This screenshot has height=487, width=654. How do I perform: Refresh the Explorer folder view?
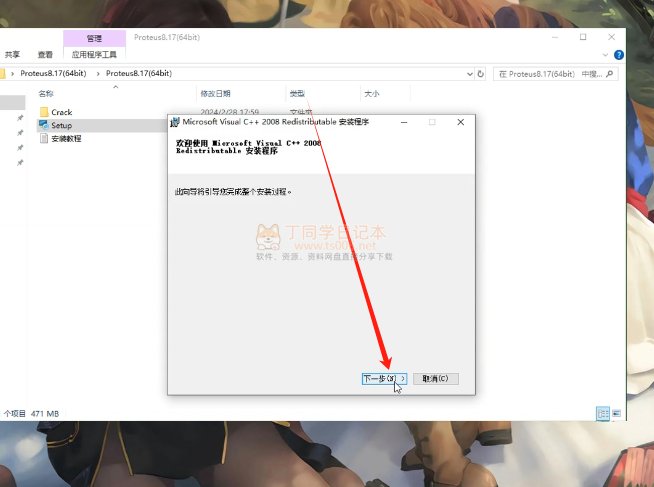click(x=480, y=74)
